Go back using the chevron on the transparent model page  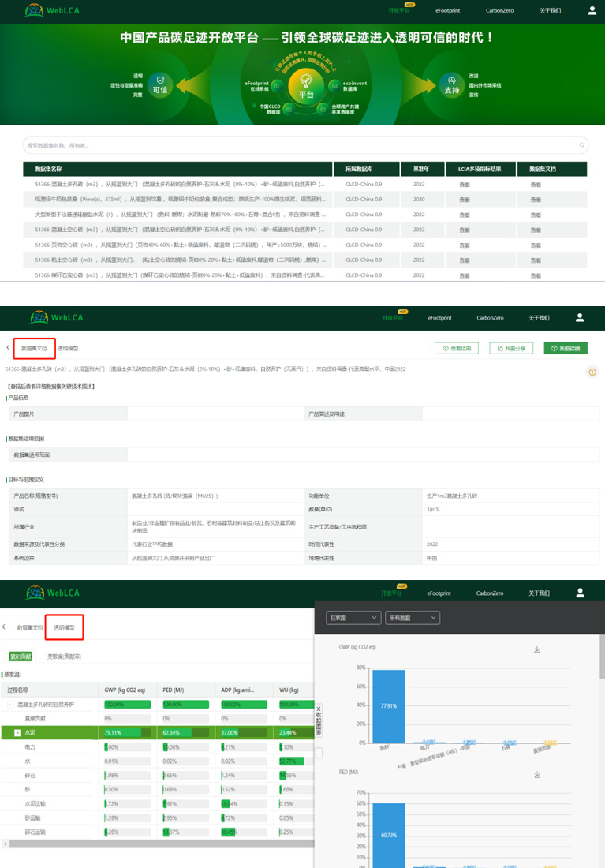coord(5,627)
